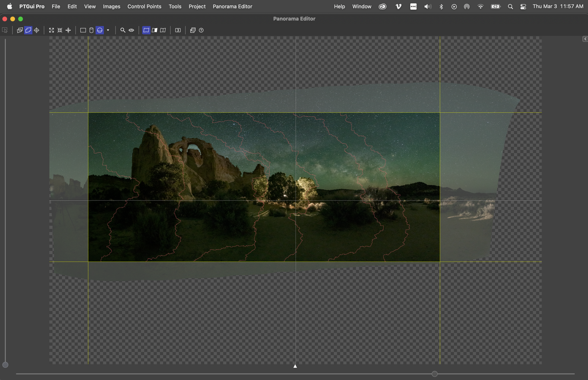Screen dimensions: 588x380
Task: Open the Project menu
Action: 197,6
